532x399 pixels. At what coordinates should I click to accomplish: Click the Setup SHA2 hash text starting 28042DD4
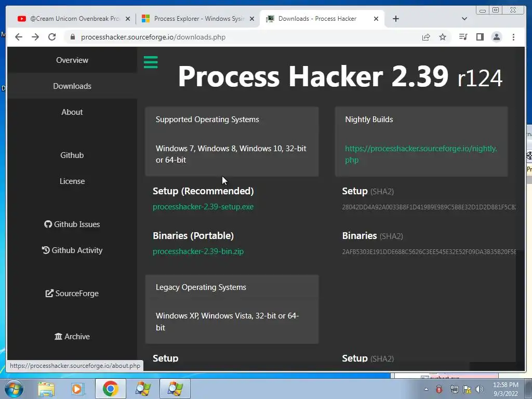(429, 207)
